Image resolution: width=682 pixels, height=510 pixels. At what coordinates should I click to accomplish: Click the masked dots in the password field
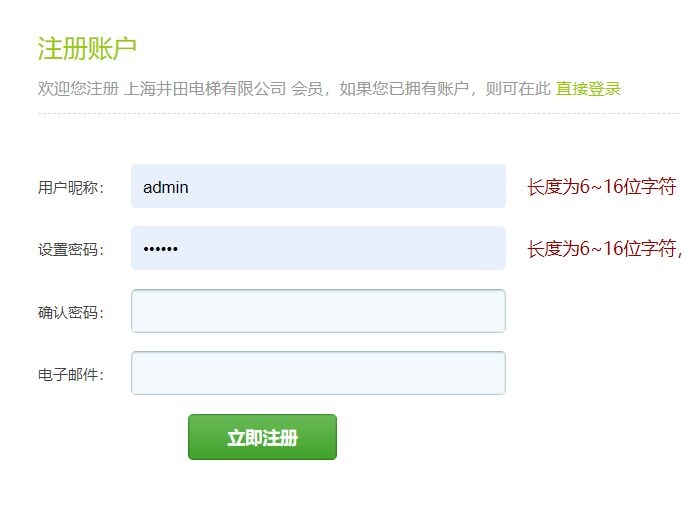pyautogui.click(x=160, y=248)
